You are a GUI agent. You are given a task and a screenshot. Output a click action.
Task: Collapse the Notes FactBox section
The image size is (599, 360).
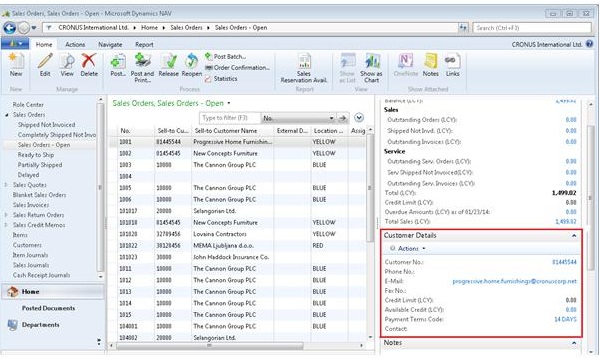(574, 343)
